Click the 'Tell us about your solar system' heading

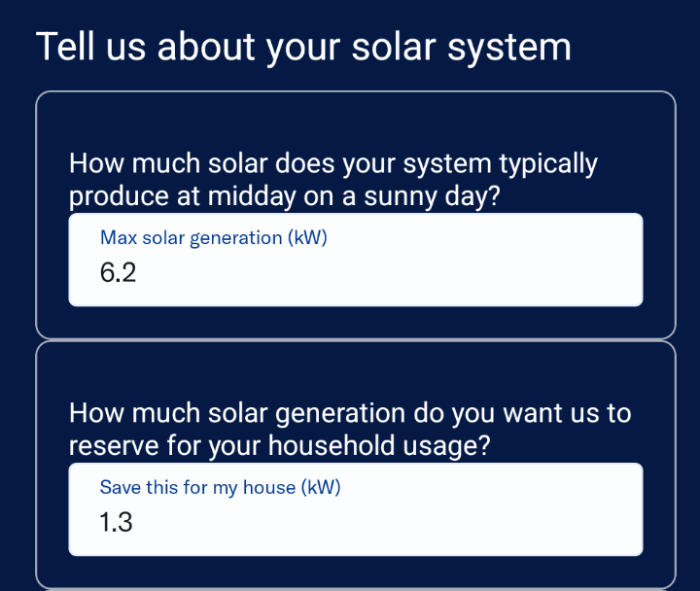303,48
